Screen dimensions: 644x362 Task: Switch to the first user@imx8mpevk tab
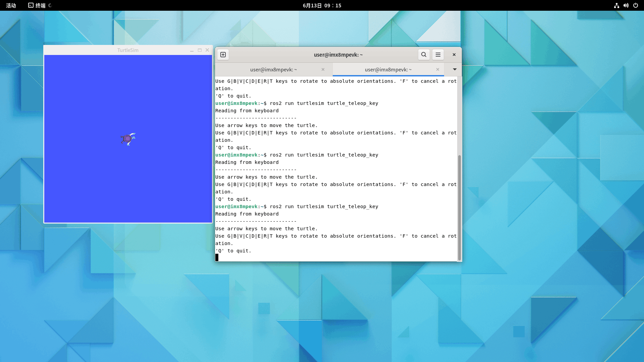[273, 70]
